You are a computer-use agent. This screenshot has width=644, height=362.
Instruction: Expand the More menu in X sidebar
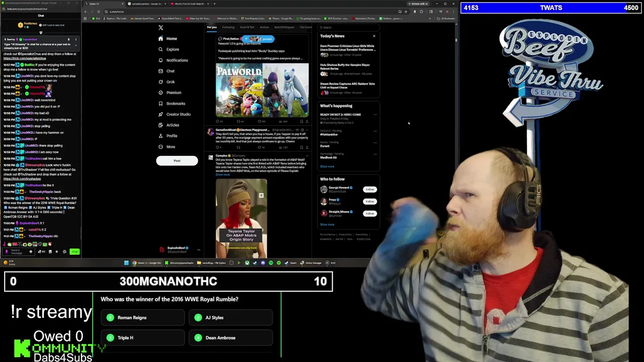tap(167, 147)
